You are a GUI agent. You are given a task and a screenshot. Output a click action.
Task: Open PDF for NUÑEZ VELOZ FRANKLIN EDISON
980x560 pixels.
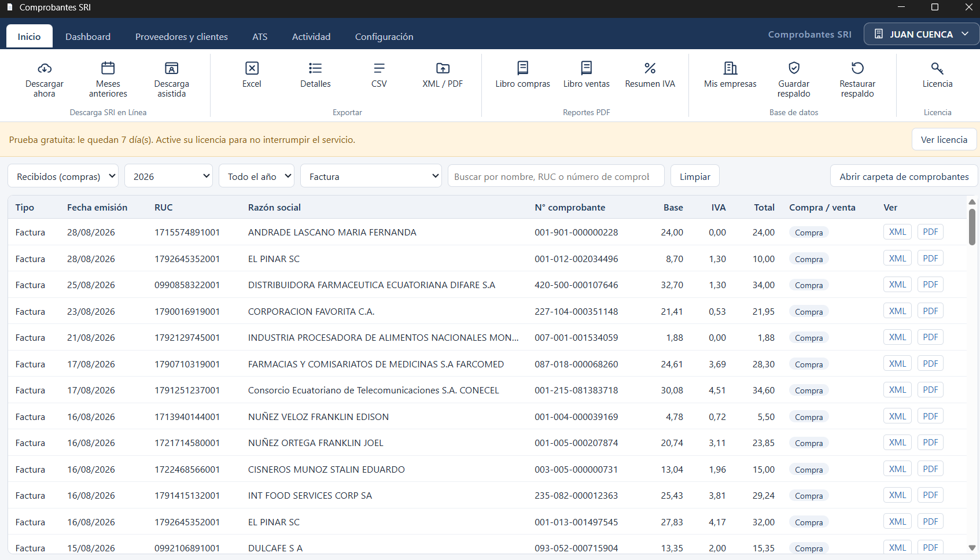tap(930, 417)
